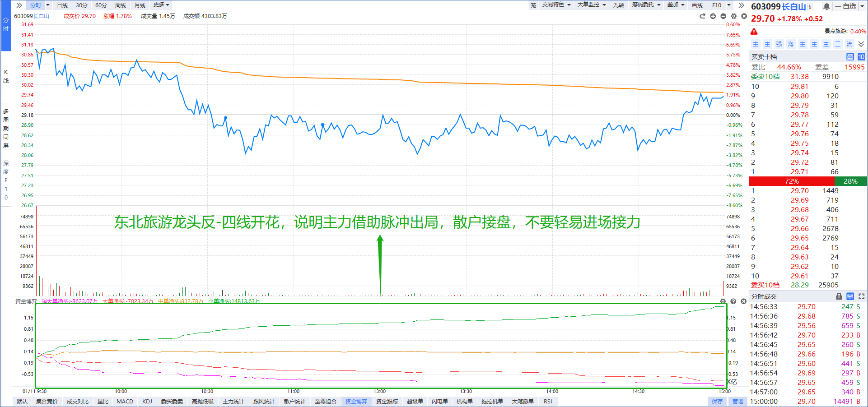This screenshot has height=407, width=868.
Task: Select the 分时 chart period
Action: click(x=35, y=5)
